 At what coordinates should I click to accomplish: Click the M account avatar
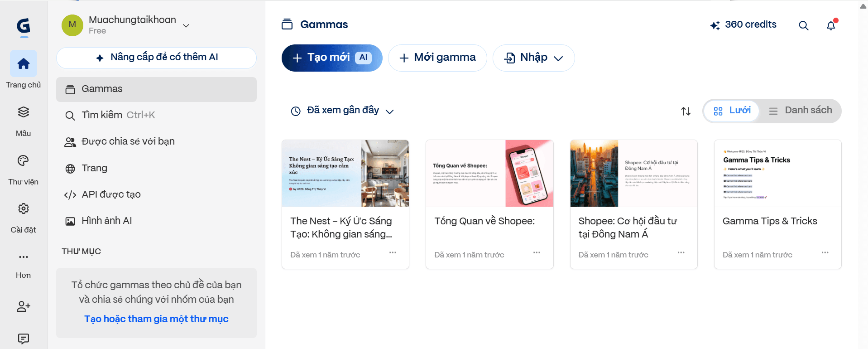[x=72, y=25]
